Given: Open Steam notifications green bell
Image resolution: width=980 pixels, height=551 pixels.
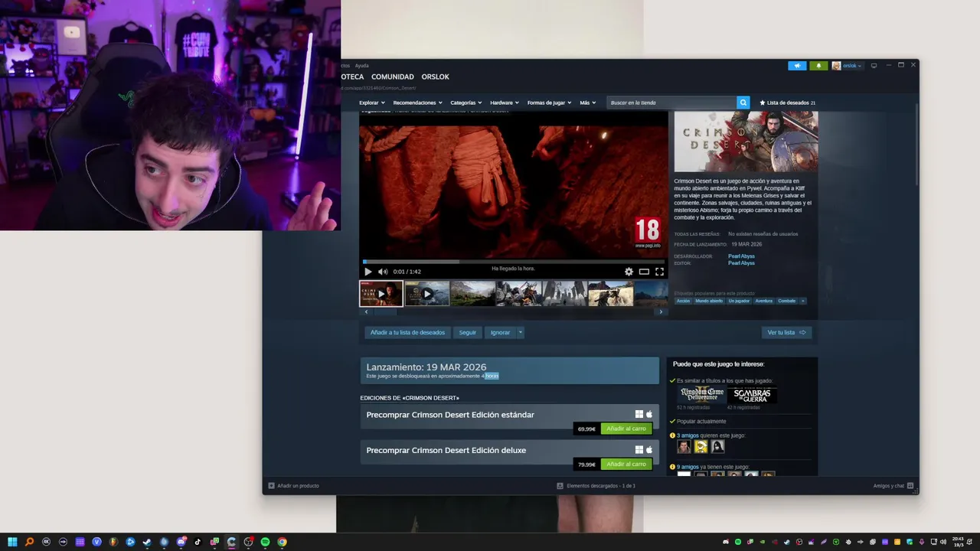Looking at the screenshot, I should coord(818,66).
